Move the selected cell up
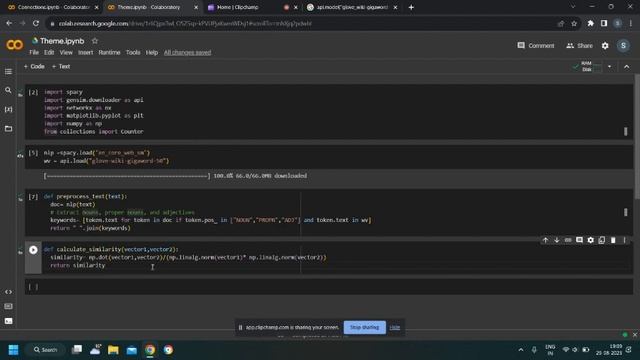This screenshot has width=640, height=360. click(x=545, y=240)
